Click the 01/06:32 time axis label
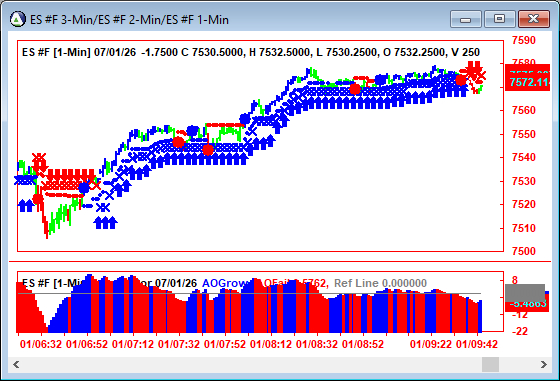This screenshot has width=560, height=381. coord(41,344)
